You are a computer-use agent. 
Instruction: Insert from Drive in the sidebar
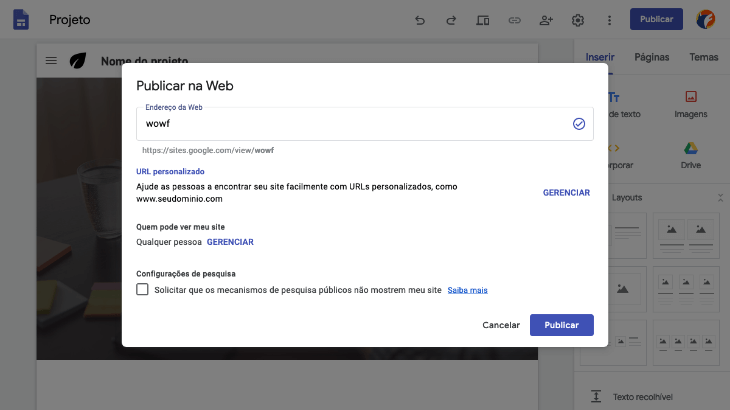click(690, 155)
